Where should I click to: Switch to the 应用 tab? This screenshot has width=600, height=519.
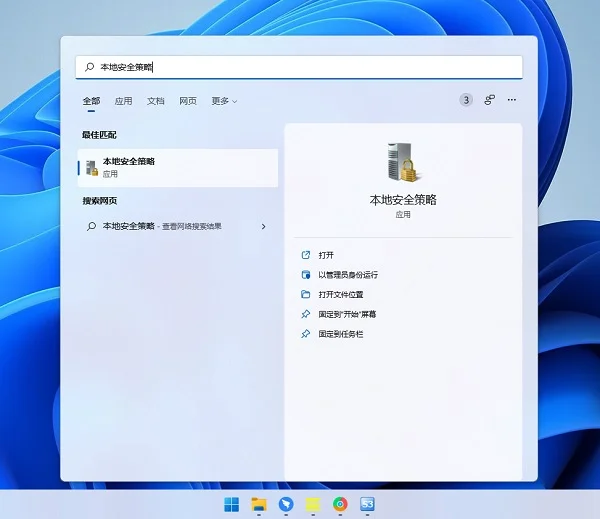coord(123,101)
